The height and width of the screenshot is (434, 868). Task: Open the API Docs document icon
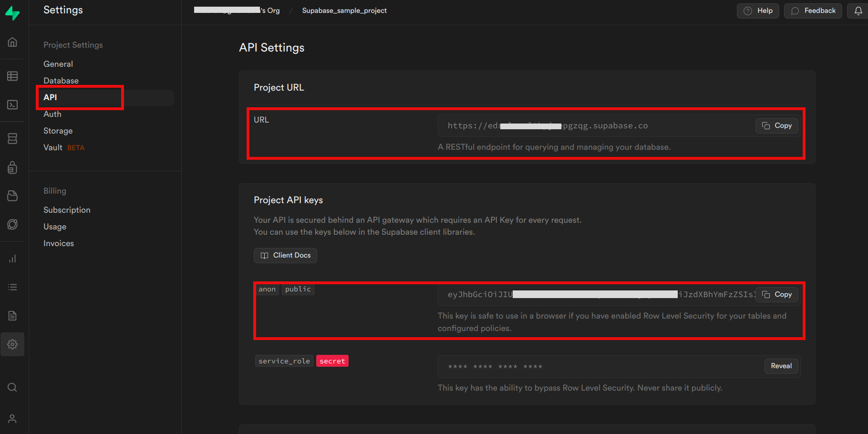click(12, 316)
